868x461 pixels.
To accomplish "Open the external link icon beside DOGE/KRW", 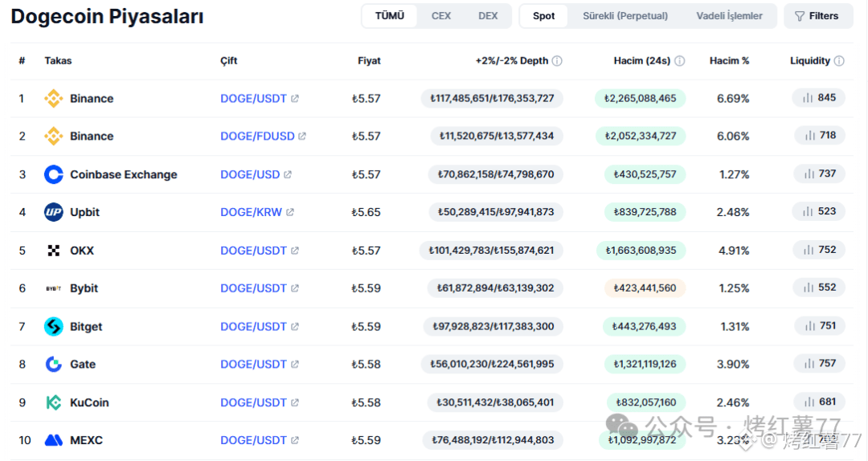I will coord(290,212).
